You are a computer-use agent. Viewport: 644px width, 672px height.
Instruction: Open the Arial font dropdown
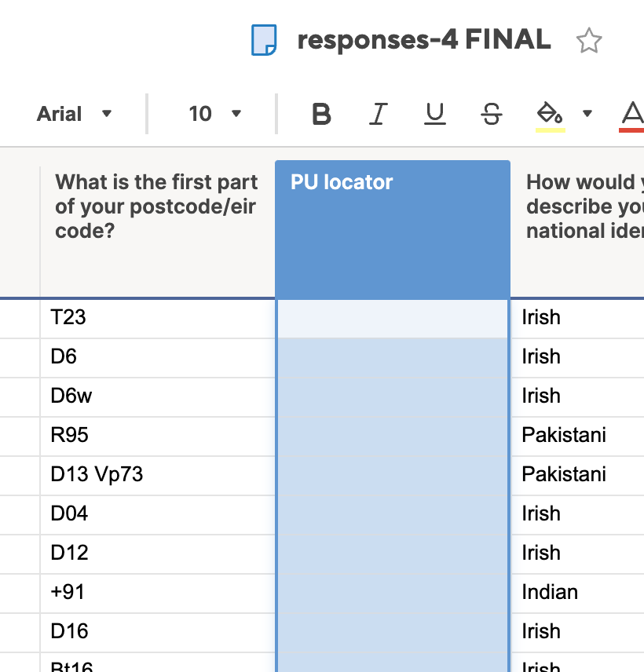(x=75, y=114)
